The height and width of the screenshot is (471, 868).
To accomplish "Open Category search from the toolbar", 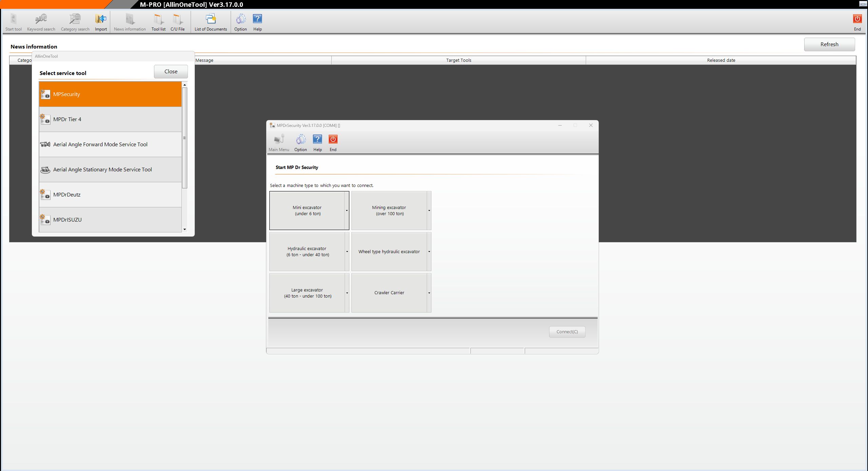I will click(75, 22).
